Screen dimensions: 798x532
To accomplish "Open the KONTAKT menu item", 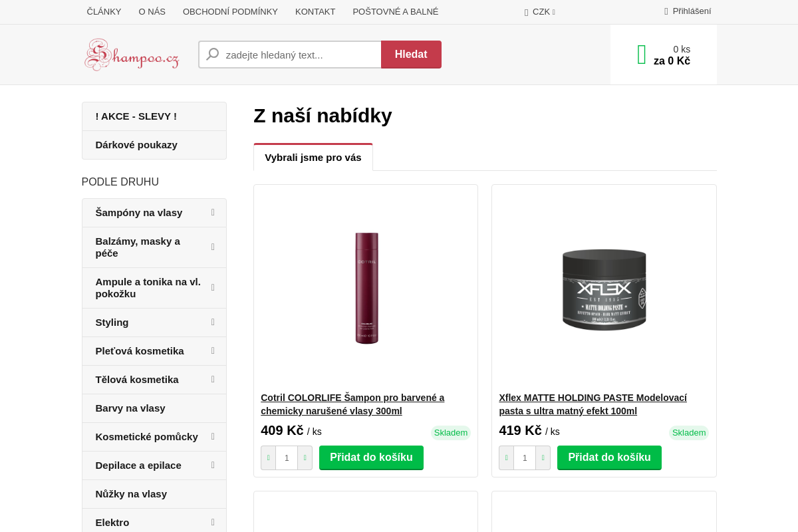I will tap(315, 11).
